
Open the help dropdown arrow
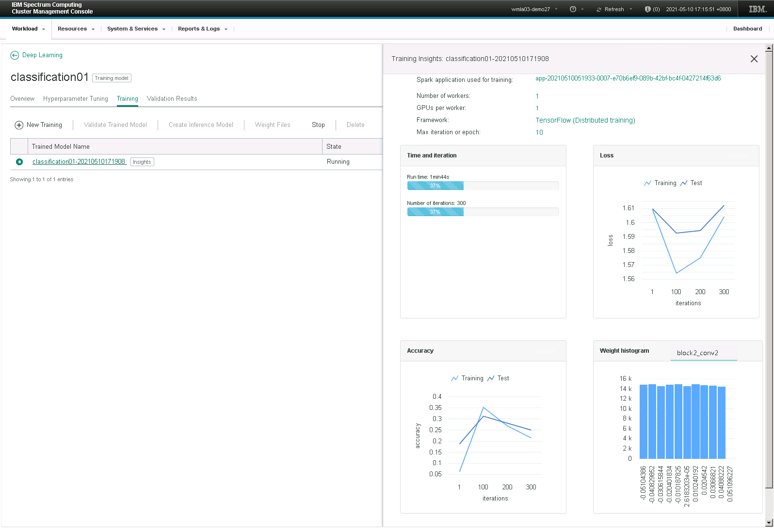582,9
